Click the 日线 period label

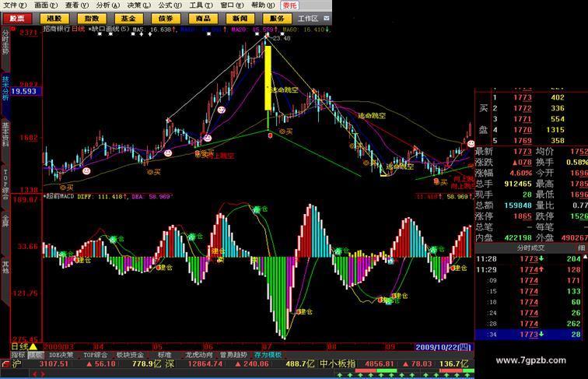pyautogui.click(x=20, y=347)
